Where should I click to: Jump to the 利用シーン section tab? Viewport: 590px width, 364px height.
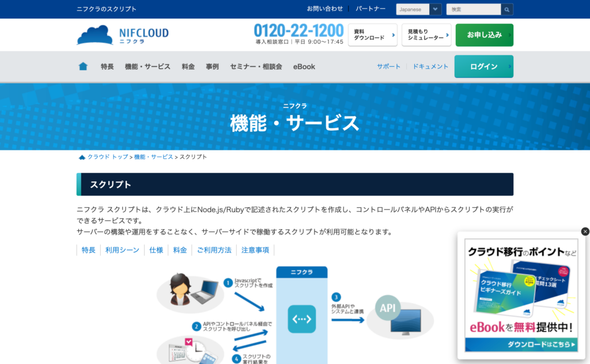[122, 250]
